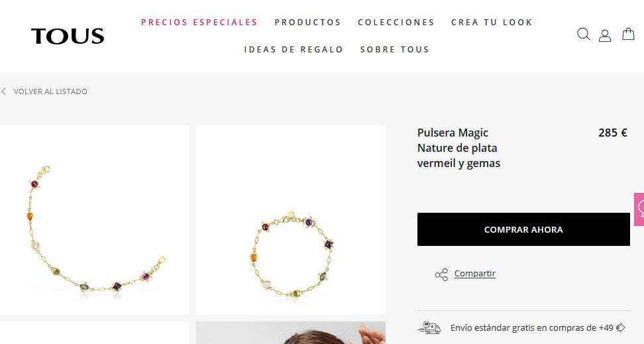This screenshot has width=644, height=344.
Task: Click the back arrow before Volver al listado
Action: [4, 91]
